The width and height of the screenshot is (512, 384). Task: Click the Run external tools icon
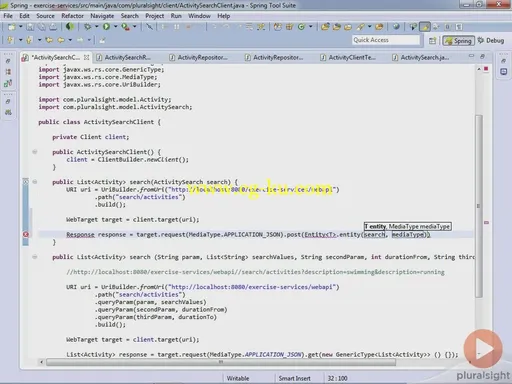125,27
